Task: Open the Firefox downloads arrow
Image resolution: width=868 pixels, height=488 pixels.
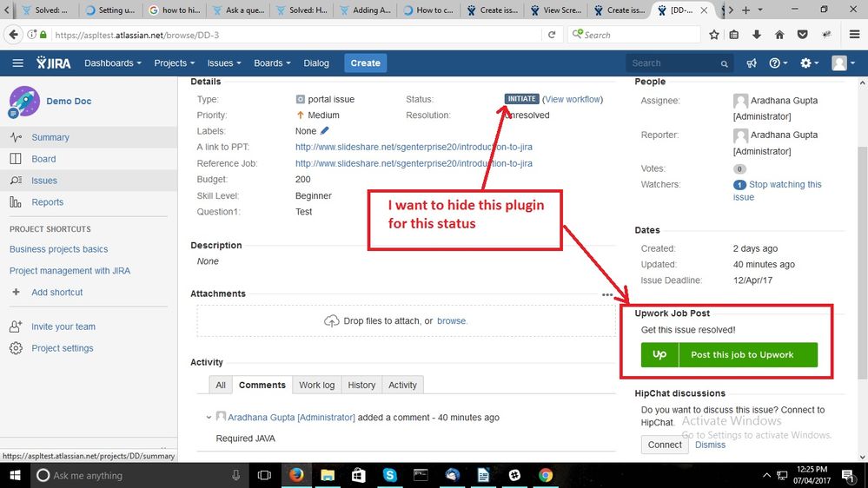Action: pyautogui.click(x=757, y=35)
